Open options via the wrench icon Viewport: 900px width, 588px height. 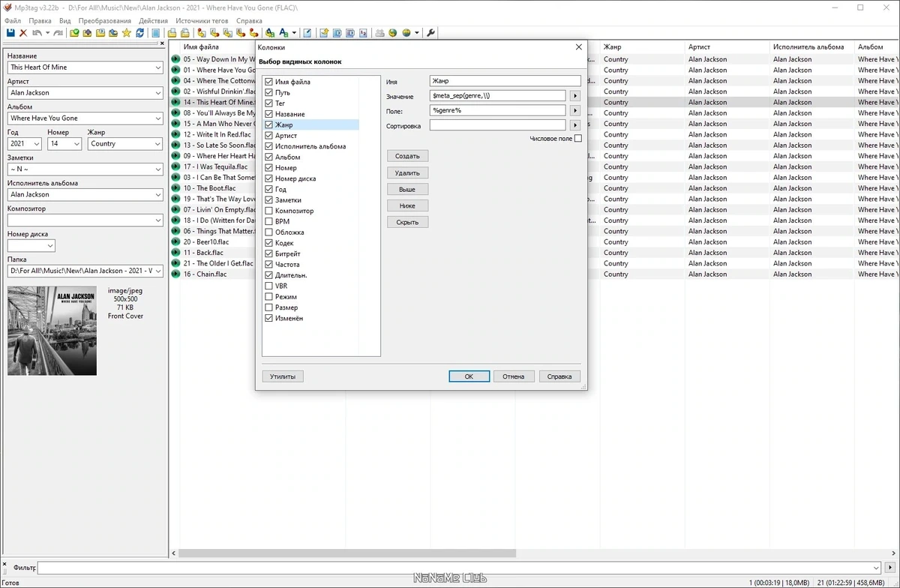430,33
